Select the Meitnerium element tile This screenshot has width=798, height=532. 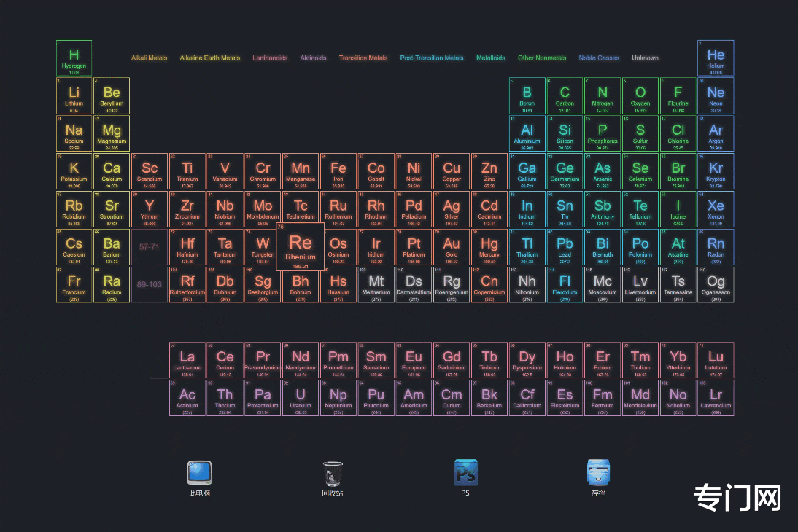click(x=376, y=284)
